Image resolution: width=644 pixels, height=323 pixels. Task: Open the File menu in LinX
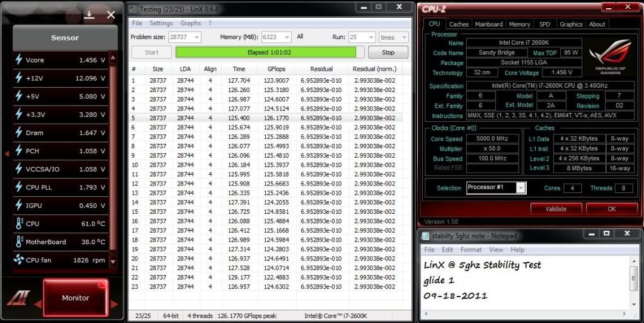(137, 23)
